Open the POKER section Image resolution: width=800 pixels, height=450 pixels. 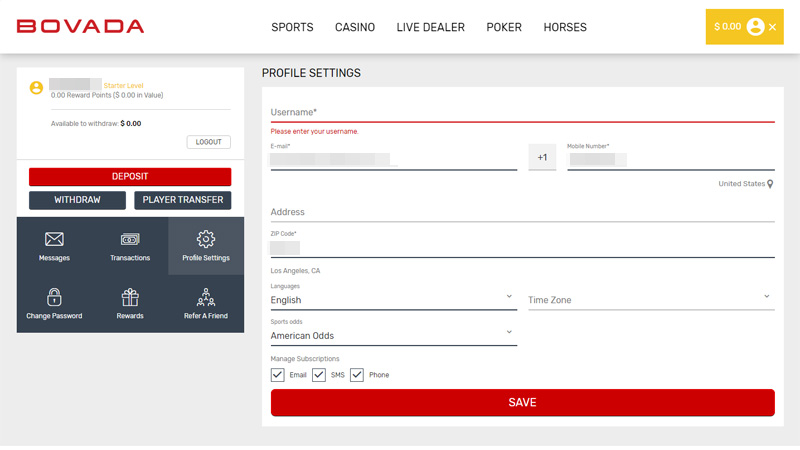tap(504, 27)
